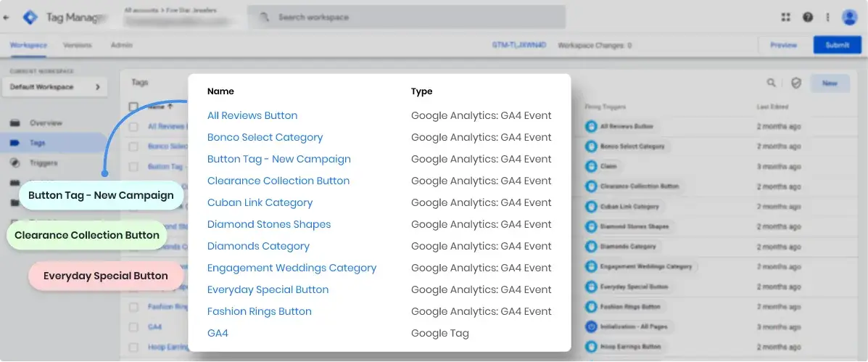
Task: Click the shield check icon beside New
Action: click(x=796, y=83)
